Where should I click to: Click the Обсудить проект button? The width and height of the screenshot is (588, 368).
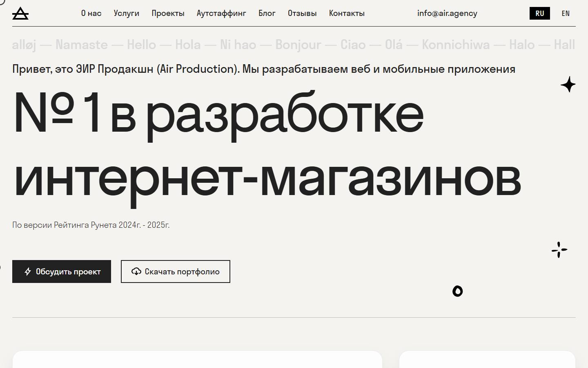(62, 272)
